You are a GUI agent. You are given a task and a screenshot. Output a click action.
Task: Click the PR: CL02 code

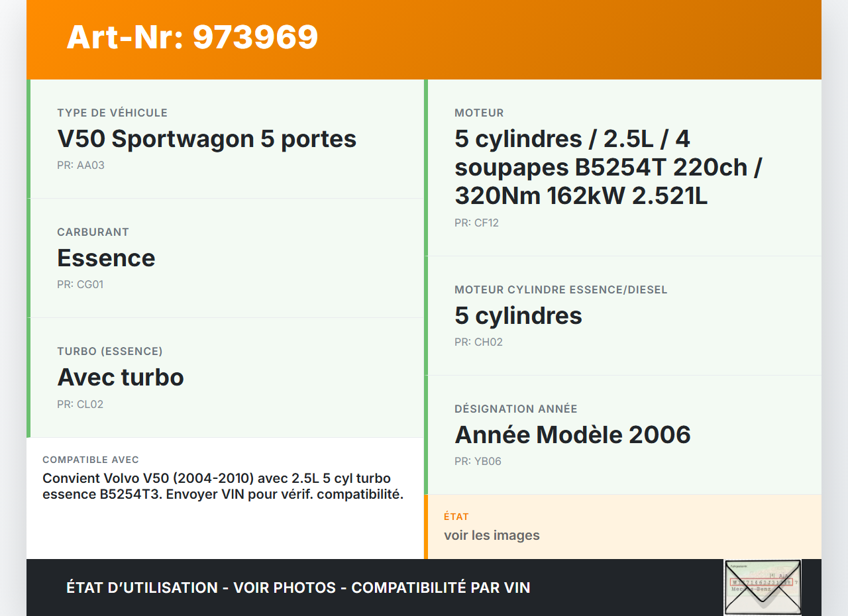[x=80, y=405]
